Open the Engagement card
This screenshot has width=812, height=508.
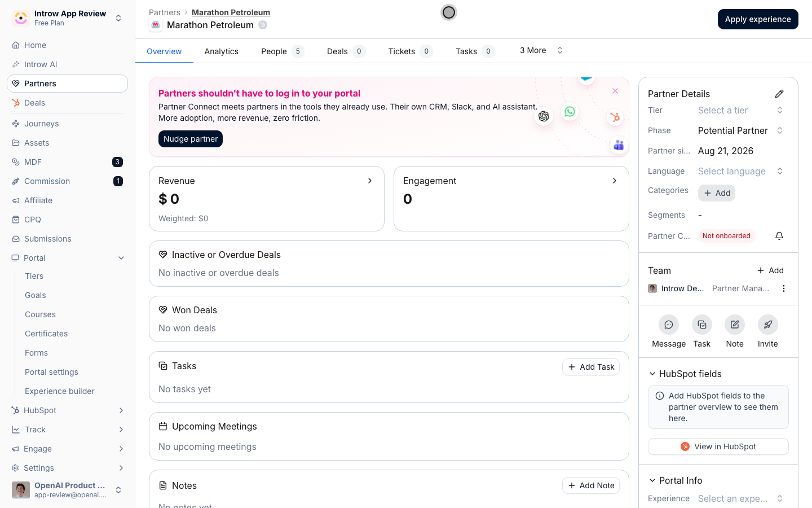point(511,199)
